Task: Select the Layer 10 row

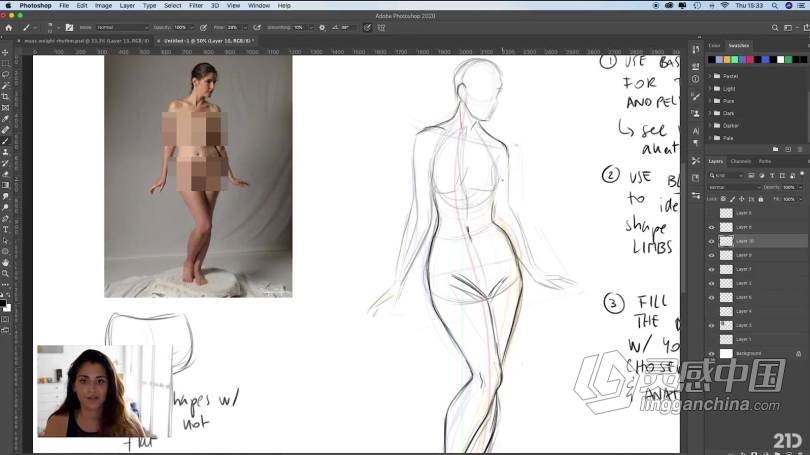Action: point(756,241)
